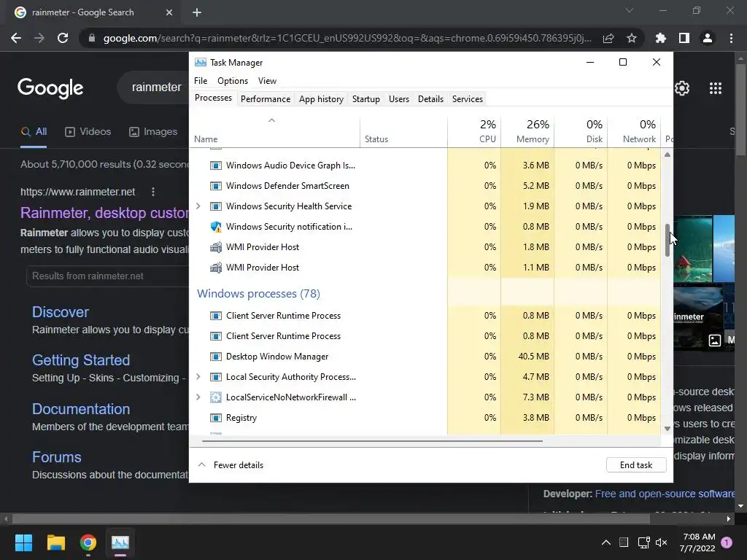Viewport: 747px width, 560px height.
Task: Open the Forums sitelink
Action: tap(57, 457)
